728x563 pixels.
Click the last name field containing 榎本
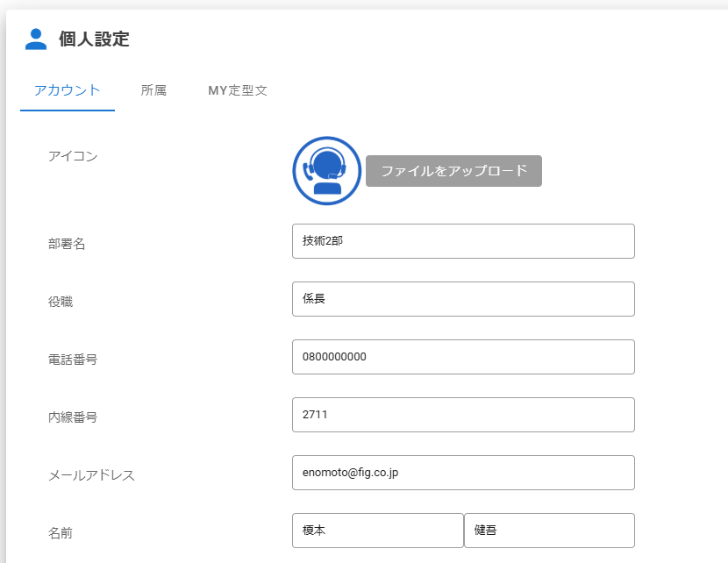377,531
